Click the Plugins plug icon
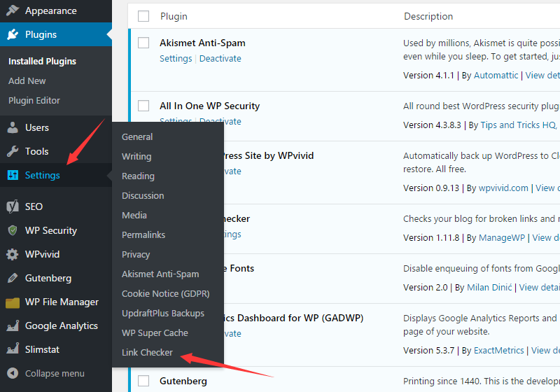Image resolution: width=560 pixels, height=392 pixels. point(13,34)
